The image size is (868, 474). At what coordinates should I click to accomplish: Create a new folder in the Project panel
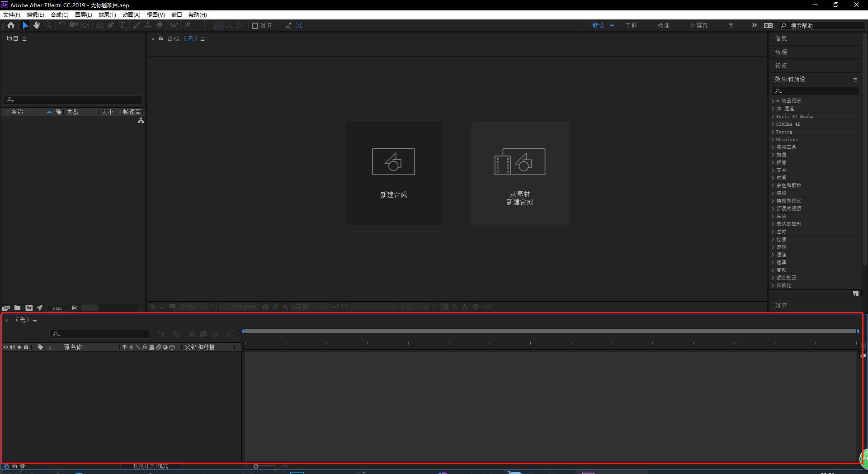pos(17,308)
